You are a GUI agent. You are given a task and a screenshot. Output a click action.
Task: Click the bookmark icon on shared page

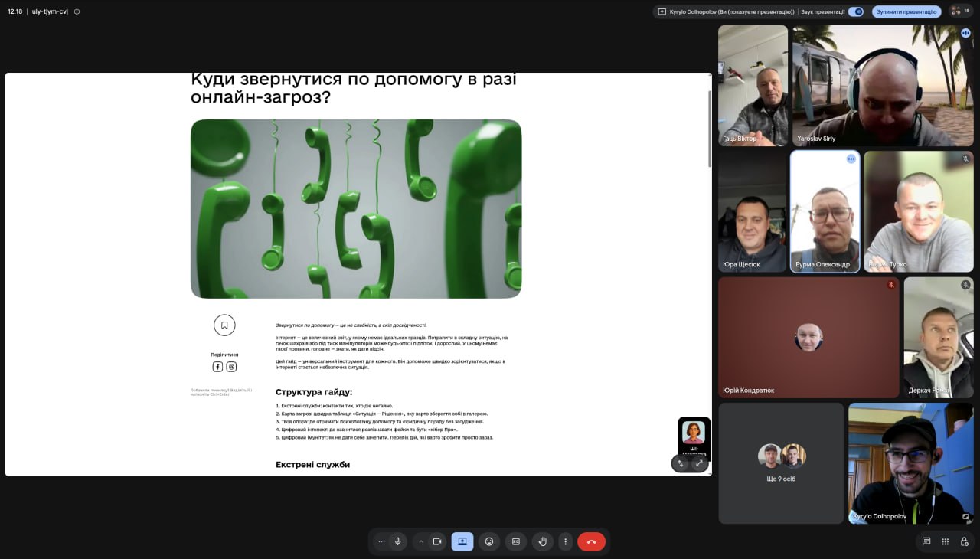click(224, 325)
